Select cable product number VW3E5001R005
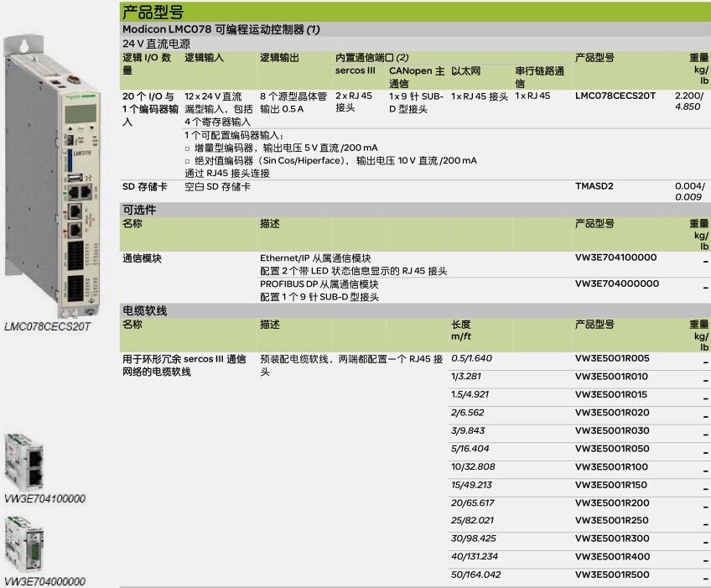Image resolution: width=711 pixels, height=588 pixels. click(x=612, y=358)
